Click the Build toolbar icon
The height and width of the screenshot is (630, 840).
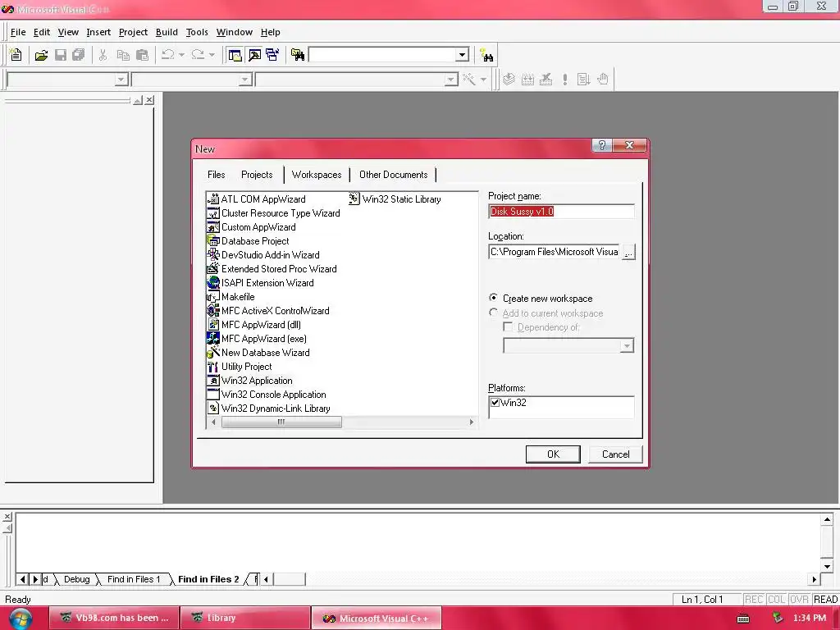(527, 80)
